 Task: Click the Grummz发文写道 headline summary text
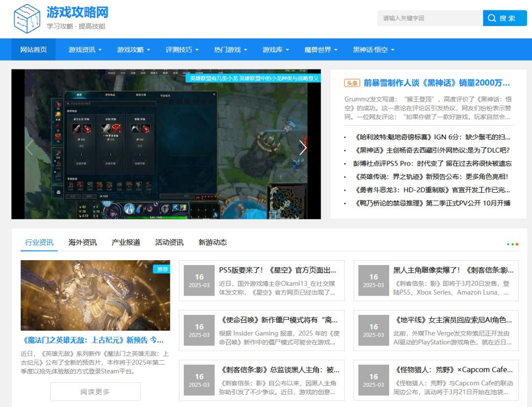click(428, 108)
